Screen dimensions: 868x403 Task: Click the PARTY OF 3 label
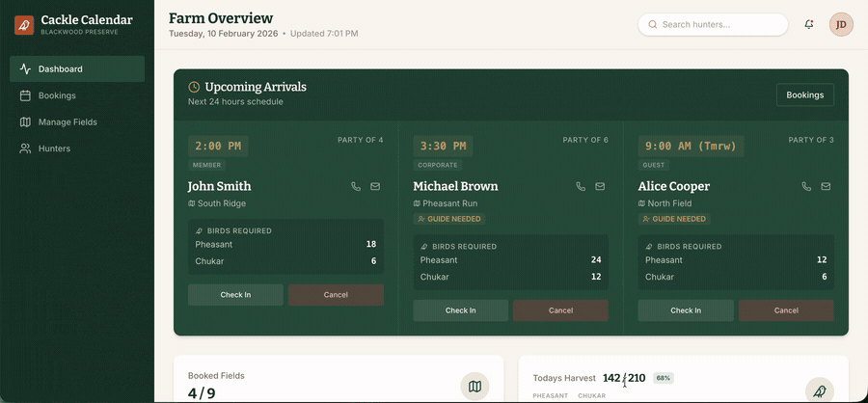click(x=811, y=140)
